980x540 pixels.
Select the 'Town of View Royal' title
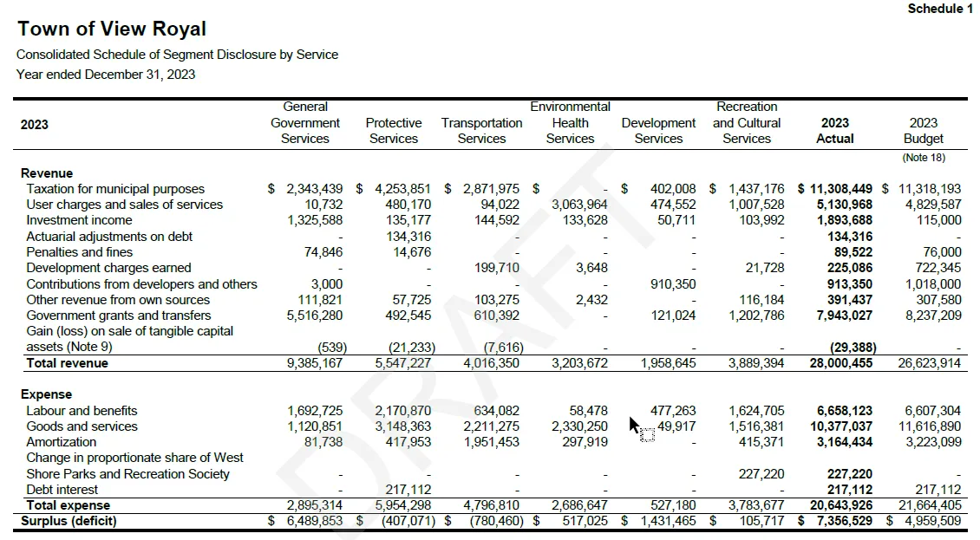click(112, 29)
